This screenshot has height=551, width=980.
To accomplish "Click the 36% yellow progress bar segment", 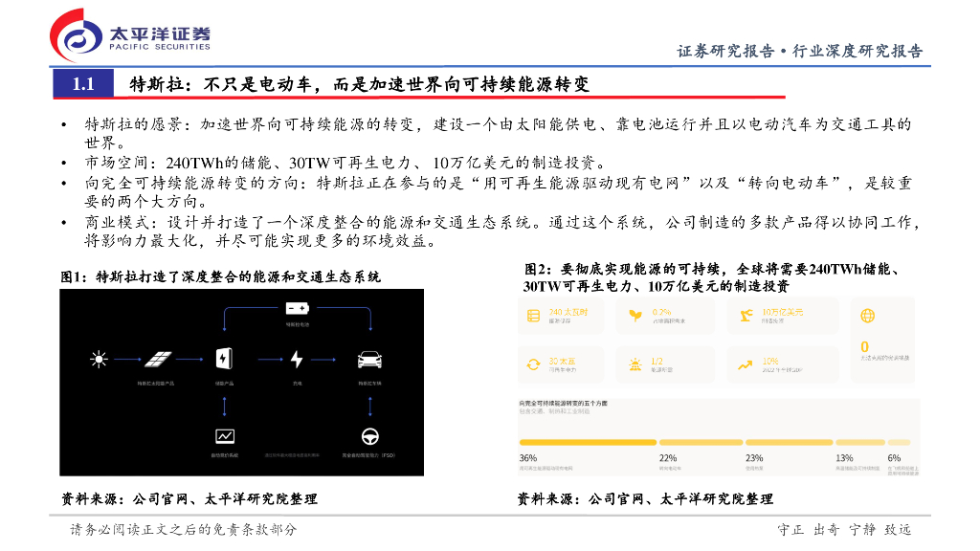I will (x=588, y=442).
